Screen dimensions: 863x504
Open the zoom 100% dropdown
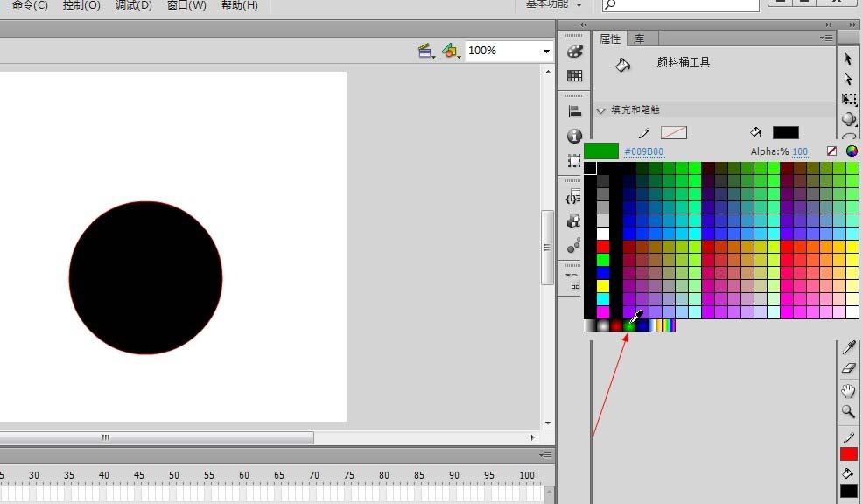pos(547,52)
